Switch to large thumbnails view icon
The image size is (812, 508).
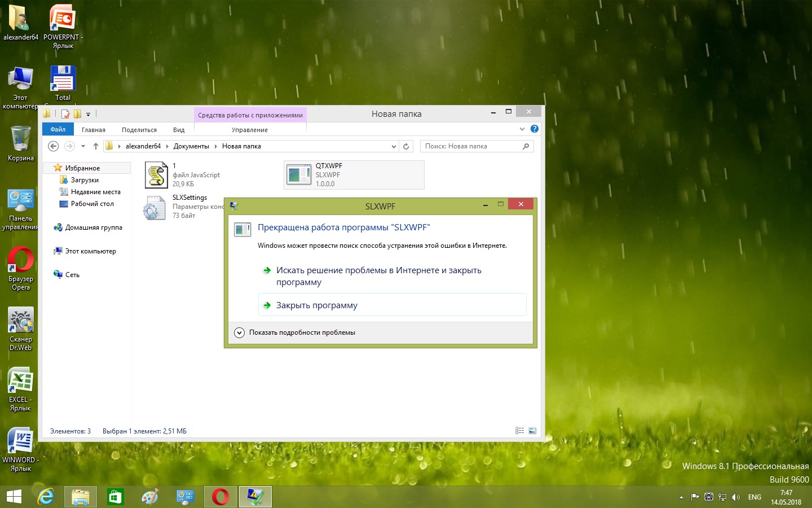(x=532, y=431)
